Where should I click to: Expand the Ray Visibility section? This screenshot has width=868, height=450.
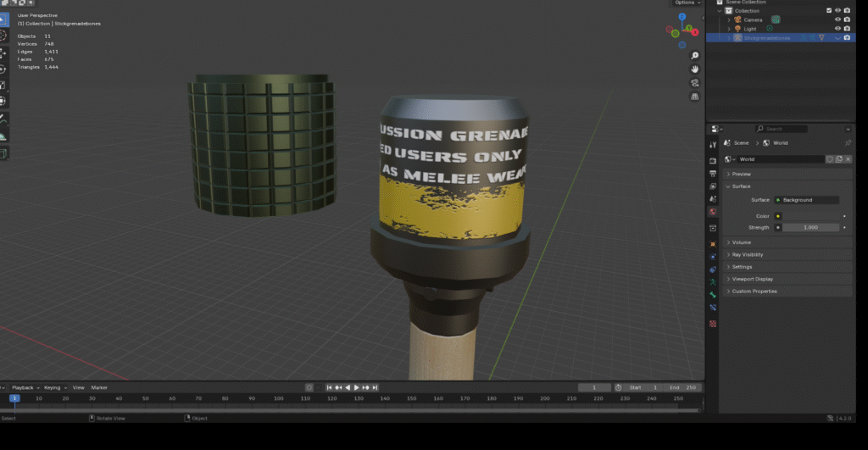click(x=747, y=254)
